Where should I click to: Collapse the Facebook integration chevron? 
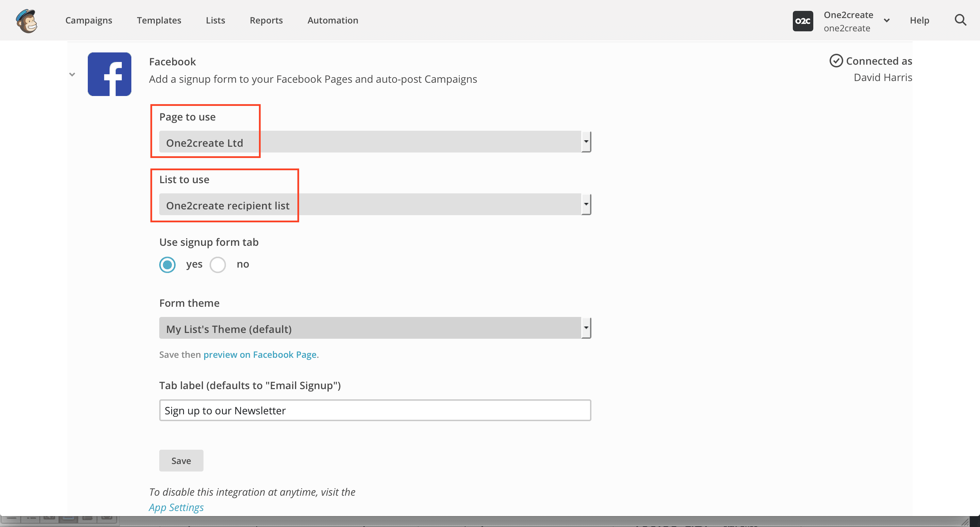(x=72, y=75)
